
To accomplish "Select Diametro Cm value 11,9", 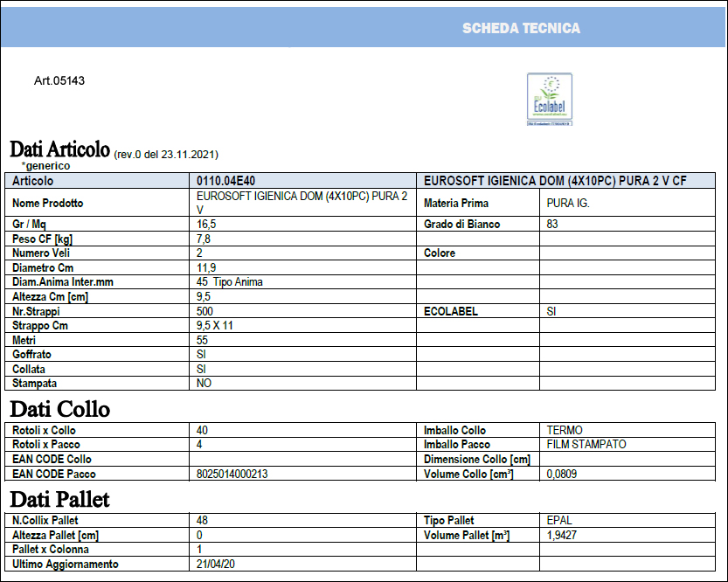I will [206, 267].
